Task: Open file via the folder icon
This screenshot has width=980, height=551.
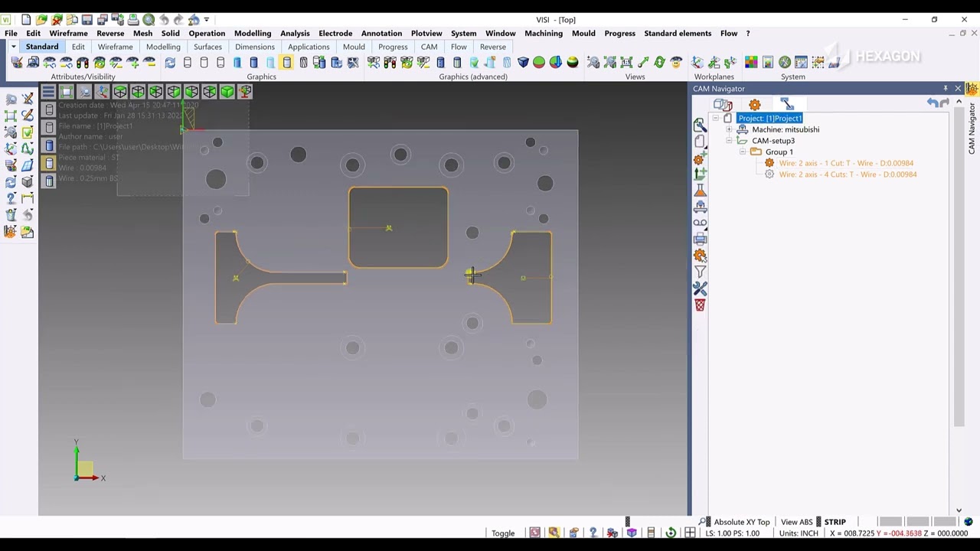Action: click(x=41, y=20)
